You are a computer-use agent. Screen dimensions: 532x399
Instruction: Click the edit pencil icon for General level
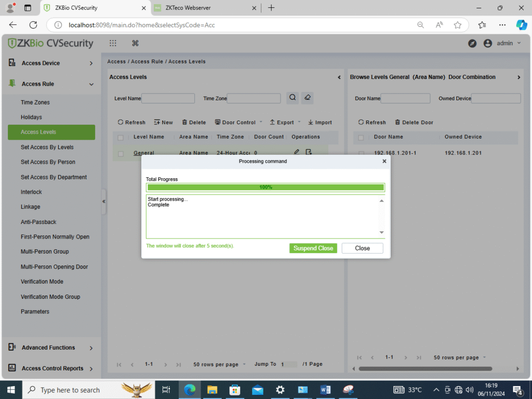coord(297,152)
